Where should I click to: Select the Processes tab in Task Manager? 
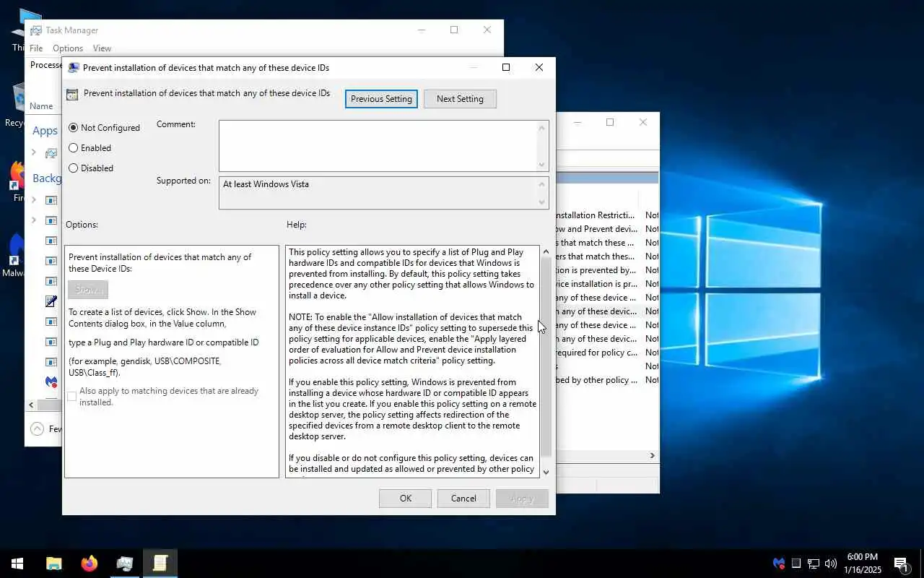[45, 65]
